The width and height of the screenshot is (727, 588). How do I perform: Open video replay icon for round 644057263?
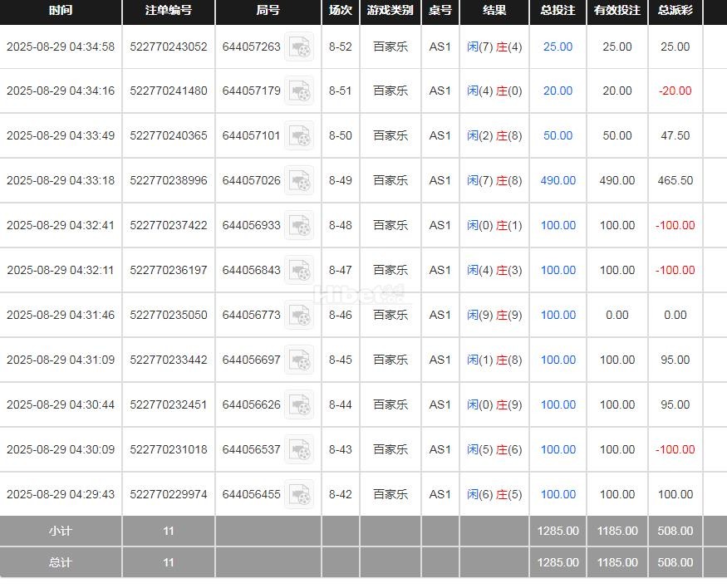(300, 47)
